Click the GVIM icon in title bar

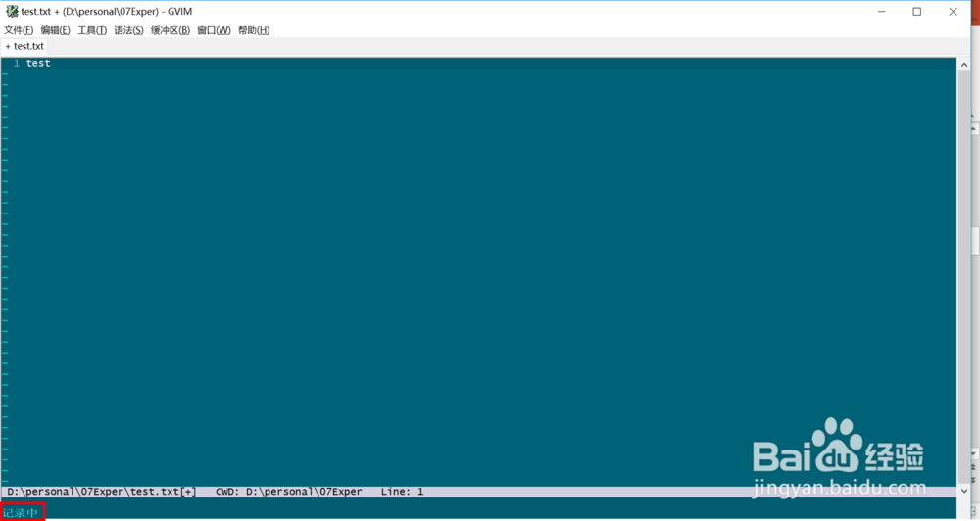tap(12, 11)
